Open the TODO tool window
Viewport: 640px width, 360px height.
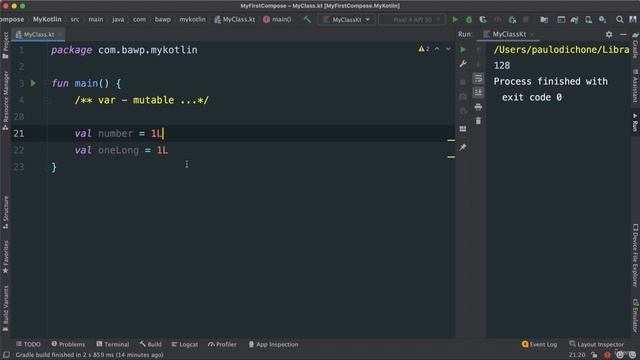point(28,344)
